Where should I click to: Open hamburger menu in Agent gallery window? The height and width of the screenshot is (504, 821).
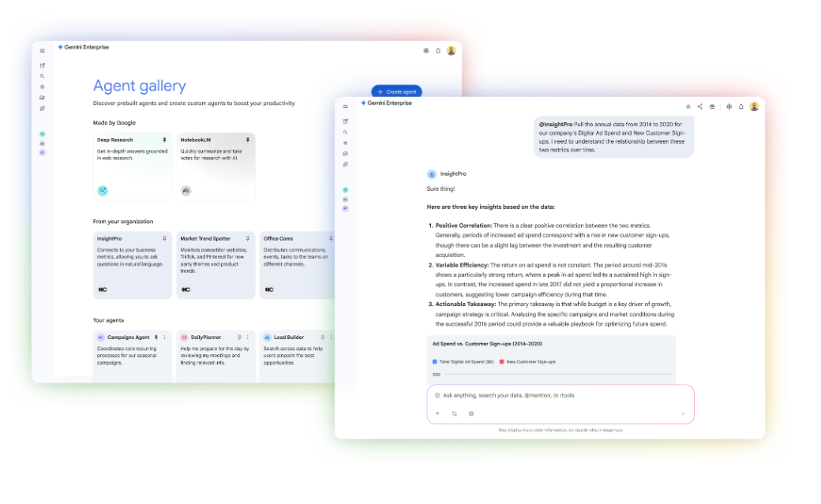[43, 50]
